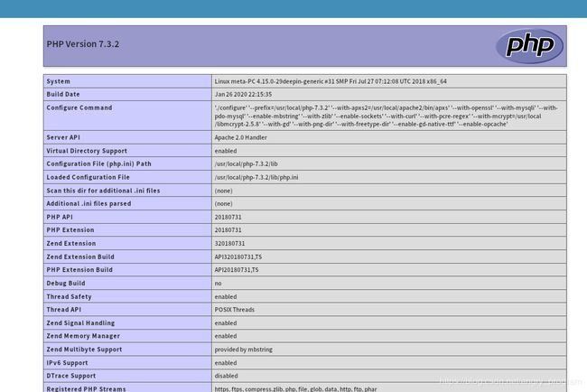Click the DTrace 'disabled' value
This screenshot has height=392, width=587.
[226, 376]
